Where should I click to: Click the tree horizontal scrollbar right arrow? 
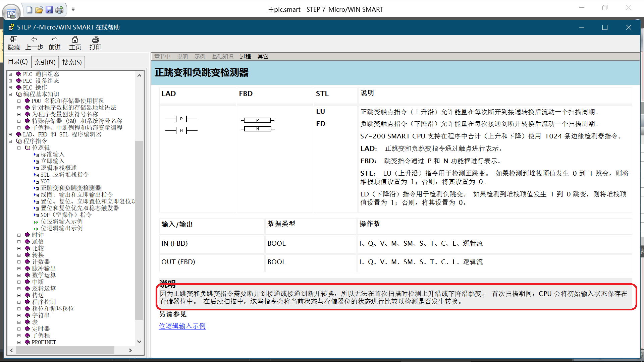tap(130, 350)
